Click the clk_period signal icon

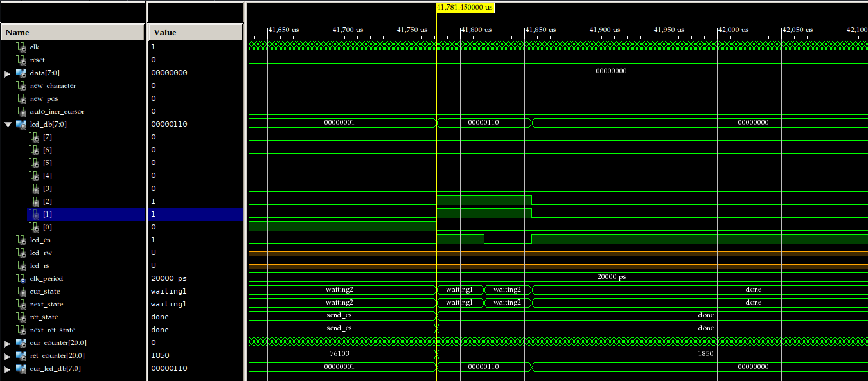click(x=21, y=278)
